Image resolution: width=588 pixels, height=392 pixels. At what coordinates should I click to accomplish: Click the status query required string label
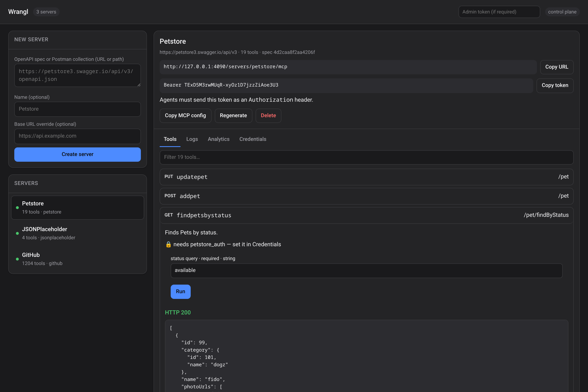(x=203, y=258)
